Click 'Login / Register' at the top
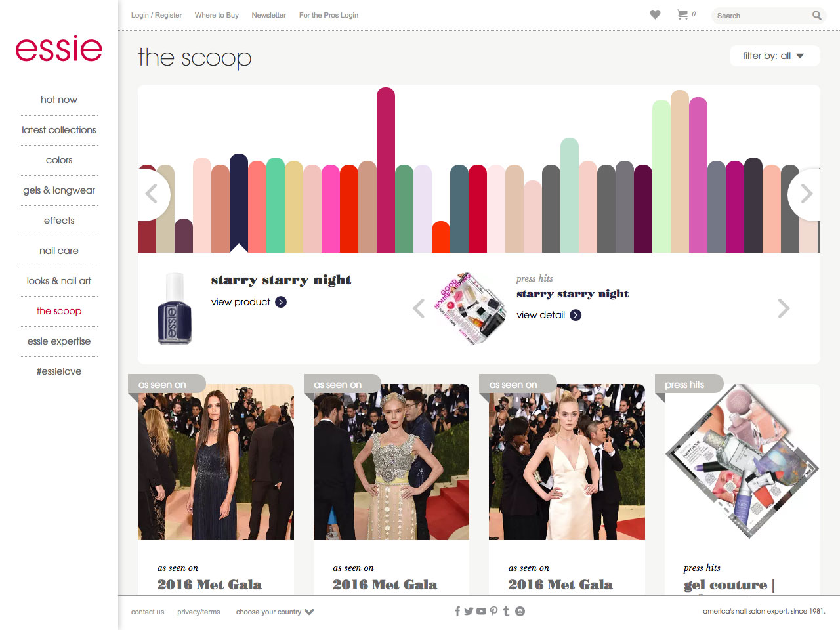Viewport: 840px width, 630px height. (156, 15)
